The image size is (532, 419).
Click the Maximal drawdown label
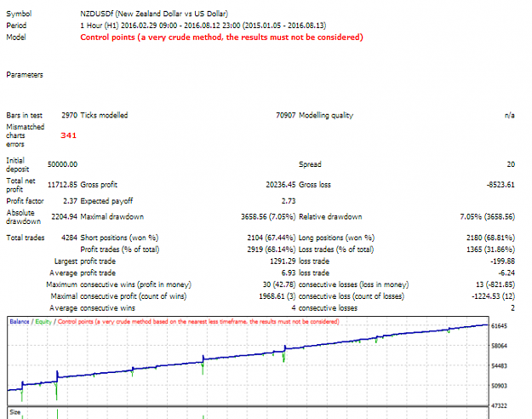click(x=112, y=216)
